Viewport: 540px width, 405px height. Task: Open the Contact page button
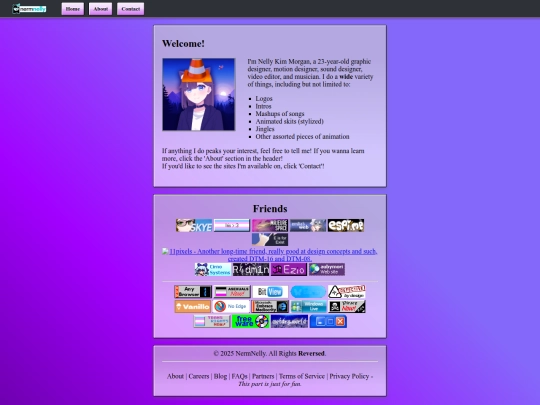pyautogui.click(x=131, y=9)
